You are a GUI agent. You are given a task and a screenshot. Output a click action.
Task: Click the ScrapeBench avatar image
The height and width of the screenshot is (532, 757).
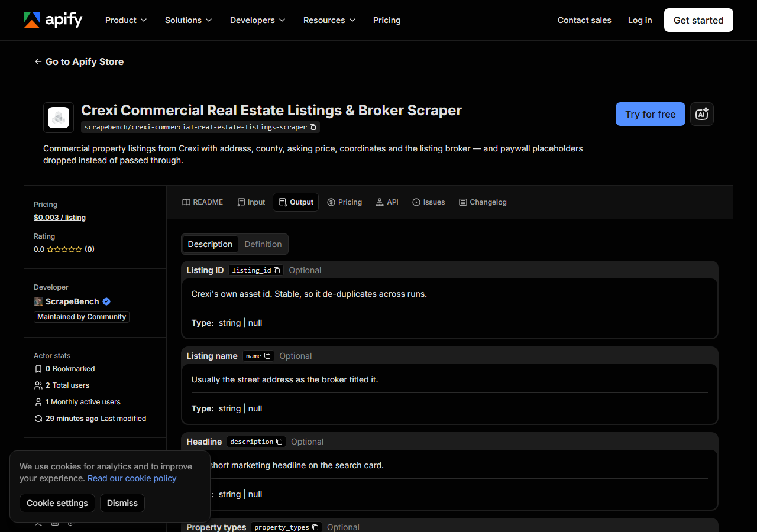coord(38,301)
